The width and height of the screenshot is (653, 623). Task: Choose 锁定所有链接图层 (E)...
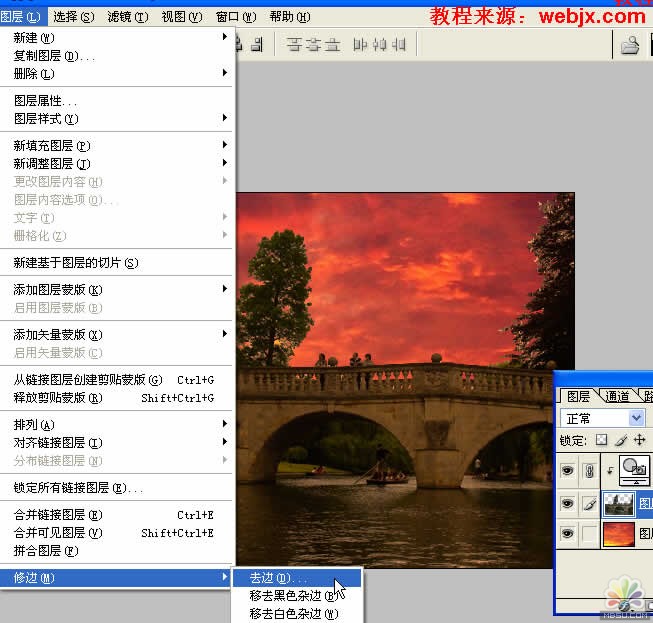pos(116,487)
